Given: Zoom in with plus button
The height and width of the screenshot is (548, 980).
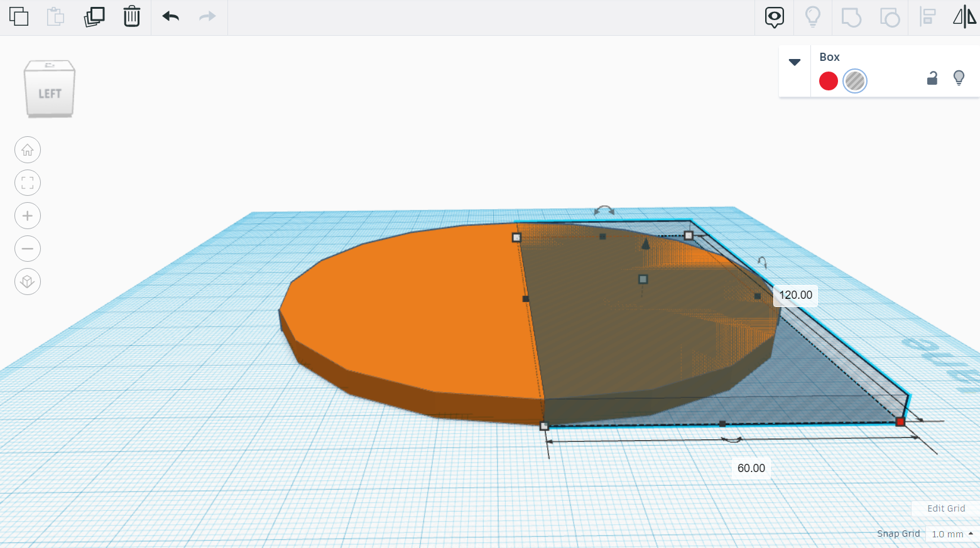Looking at the screenshot, I should tap(28, 216).
